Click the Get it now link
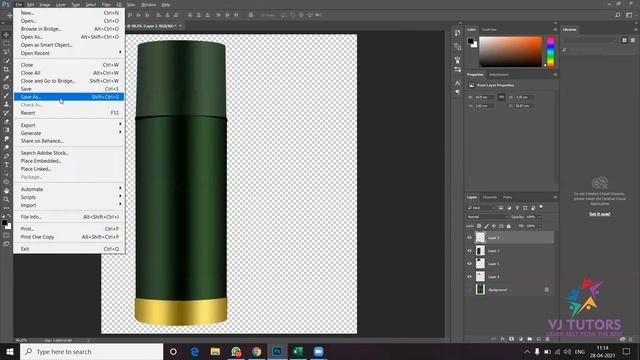Viewport: 640px width, 360px height. pyautogui.click(x=599, y=214)
